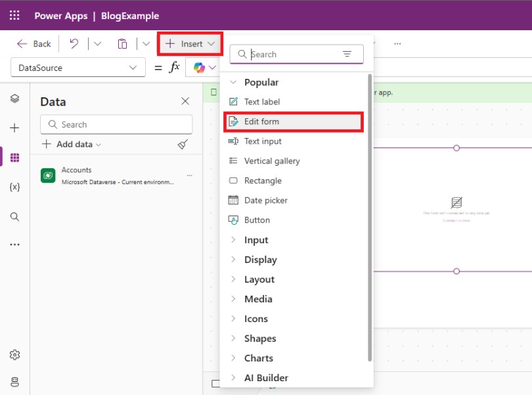Click the Search magnifier in left rail
532x395 pixels.
[x=14, y=217]
